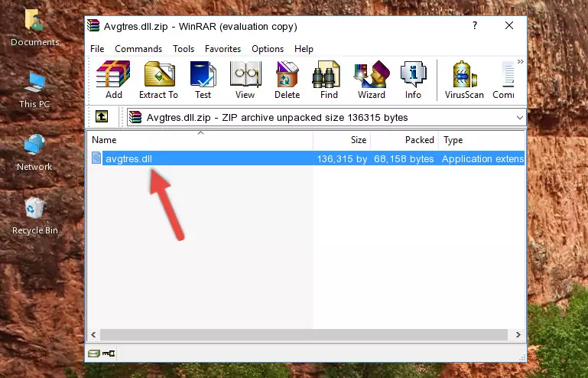This screenshot has height=378, width=588.
Task: Click the WinRAR title bar icon
Action: coord(93,25)
